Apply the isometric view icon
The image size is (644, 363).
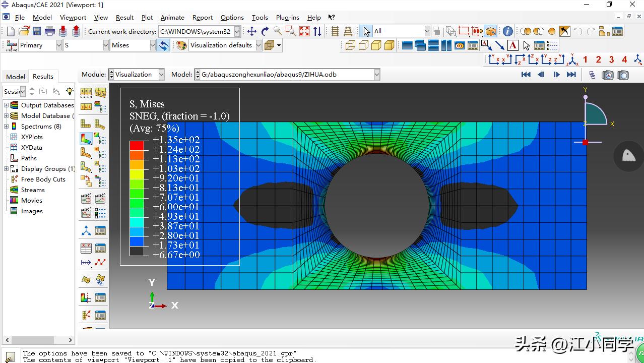572,59
